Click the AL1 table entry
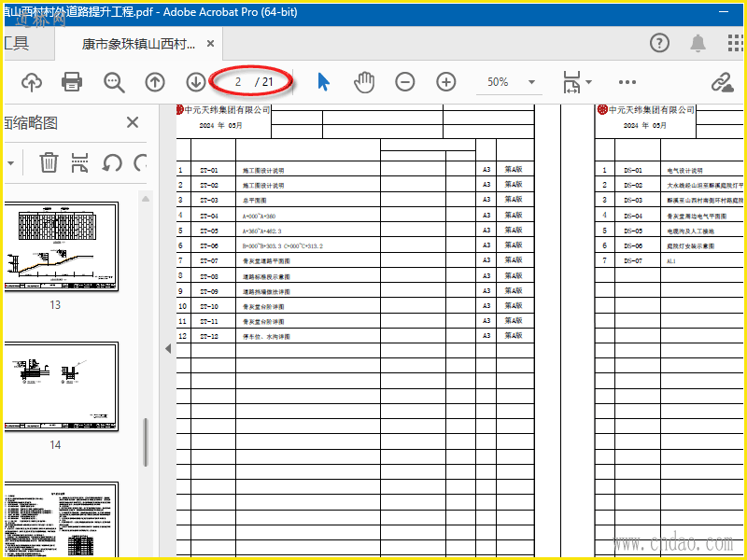The image size is (747, 560). [671, 261]
